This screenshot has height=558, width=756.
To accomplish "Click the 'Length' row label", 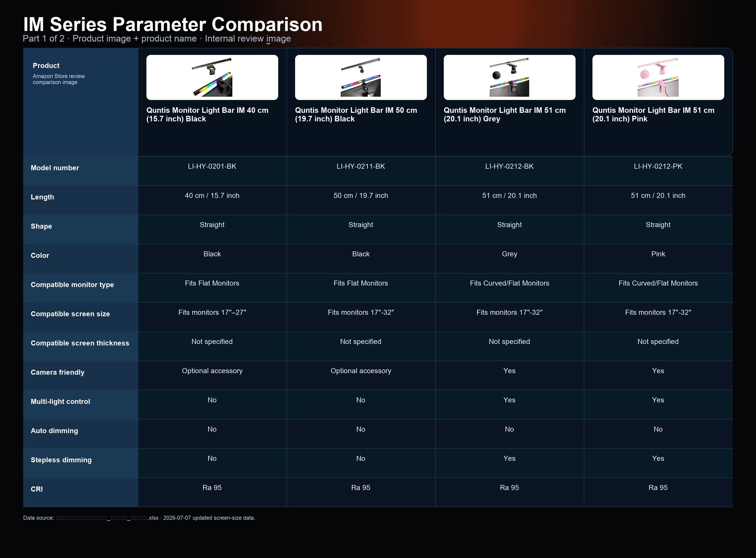I will click(x=42, y=197).
